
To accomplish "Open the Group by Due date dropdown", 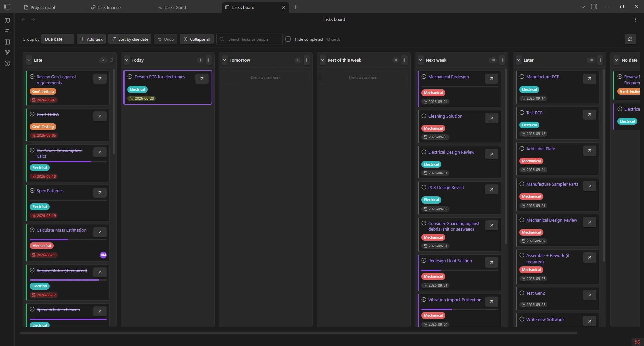I will (57, 39).
